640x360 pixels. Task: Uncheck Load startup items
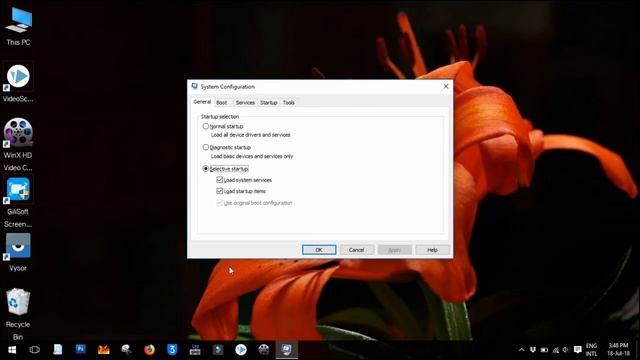(x=220, y=191)
